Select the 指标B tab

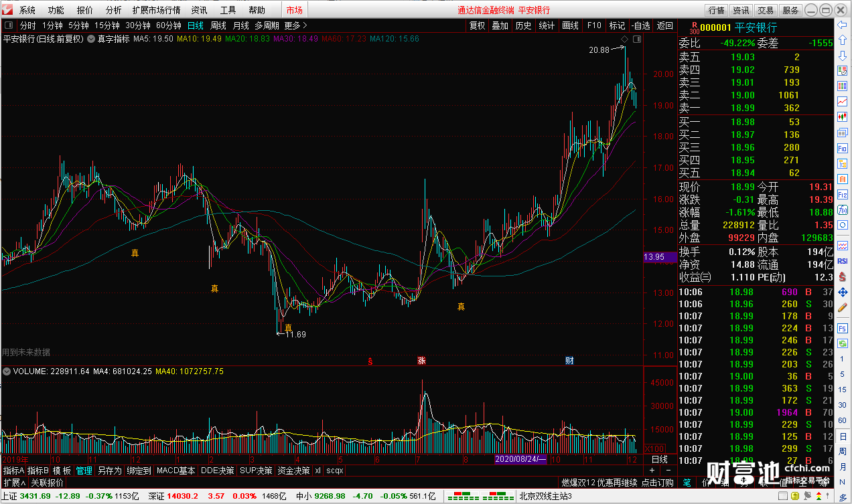coord(38,471)
